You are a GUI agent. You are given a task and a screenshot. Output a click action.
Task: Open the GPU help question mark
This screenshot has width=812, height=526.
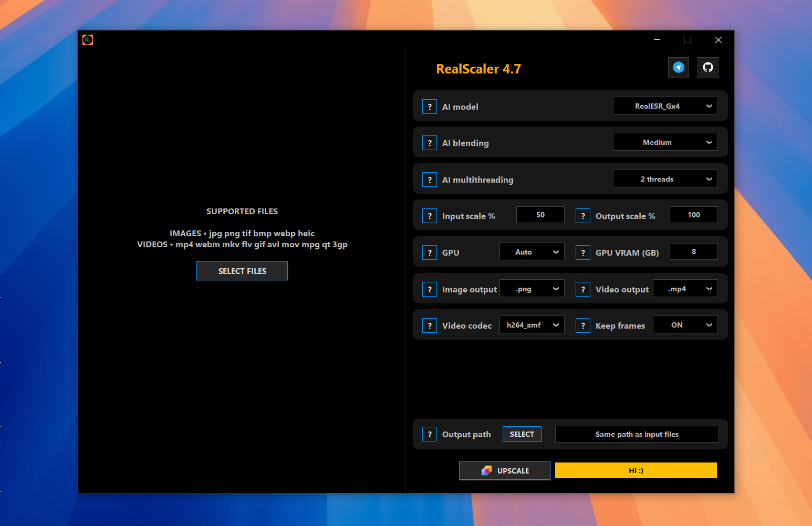pyautogui.click(x=430, y=253)
